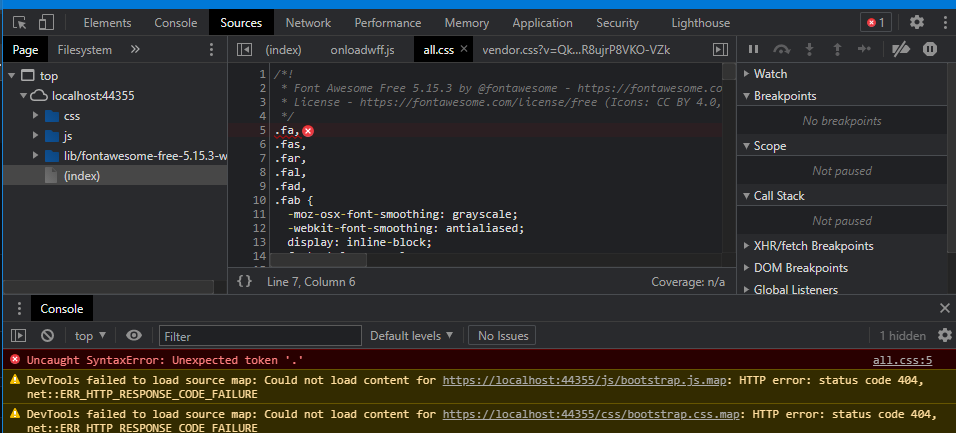This screenshot has width=956, height=433.
Task: Expand the js folder
Action: pos(36,135)
